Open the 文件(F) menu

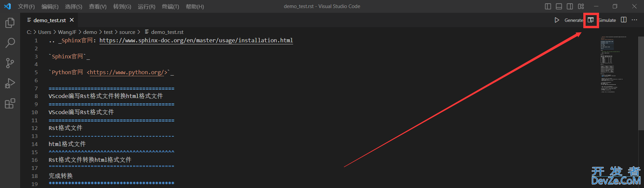pos(26,6)
